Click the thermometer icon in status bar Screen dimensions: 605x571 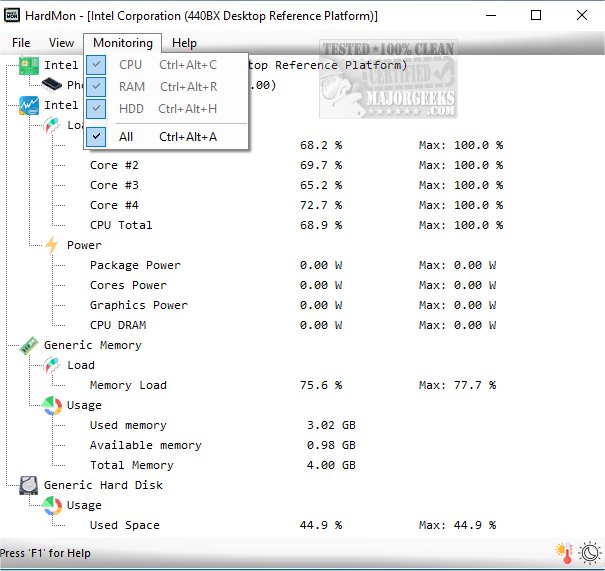[x=566, y=553]
